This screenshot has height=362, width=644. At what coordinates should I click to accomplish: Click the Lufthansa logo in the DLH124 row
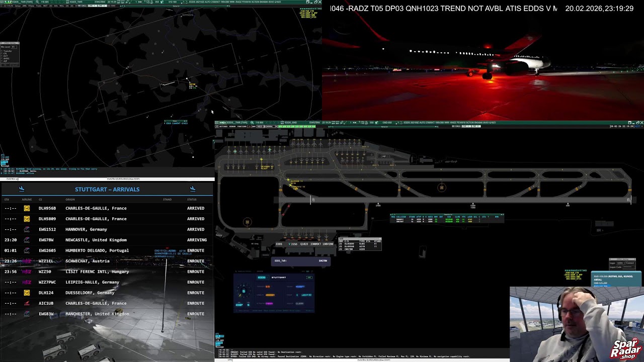click(27, 293)
